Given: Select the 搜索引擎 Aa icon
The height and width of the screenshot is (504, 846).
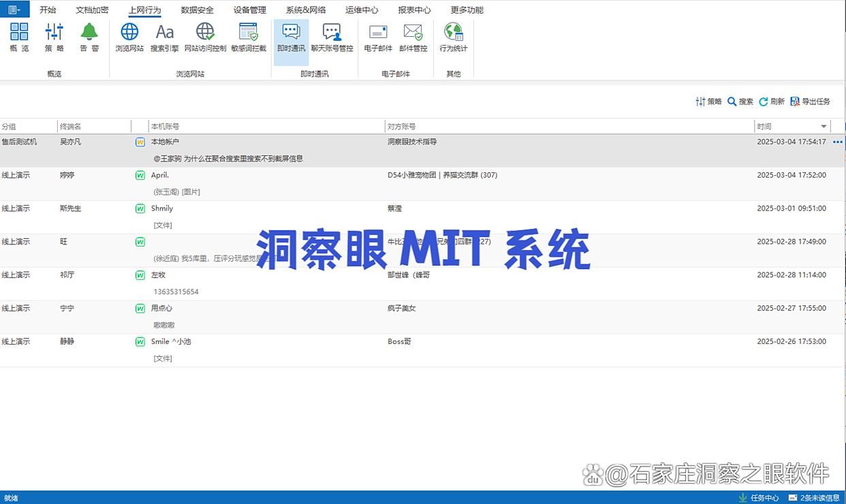Looking at the screenshot, I should point(165,37).
